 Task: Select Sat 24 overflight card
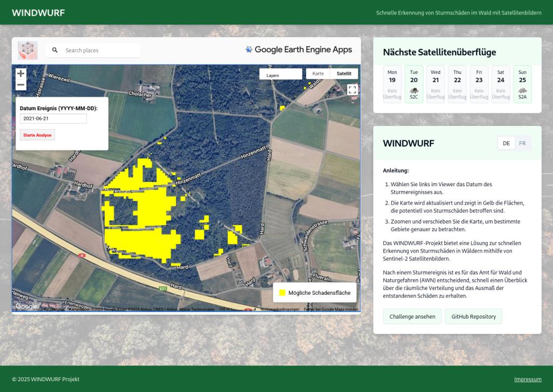point(501,84)
